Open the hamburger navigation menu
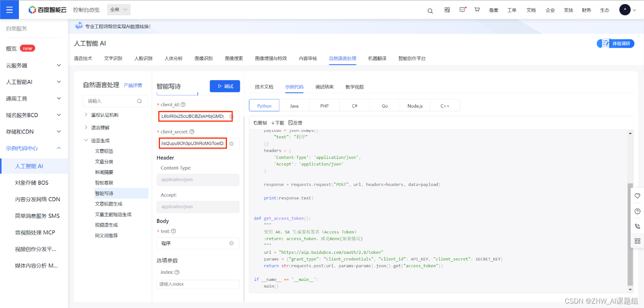Screen dimensions: 644x308 [x=9, y=10]
